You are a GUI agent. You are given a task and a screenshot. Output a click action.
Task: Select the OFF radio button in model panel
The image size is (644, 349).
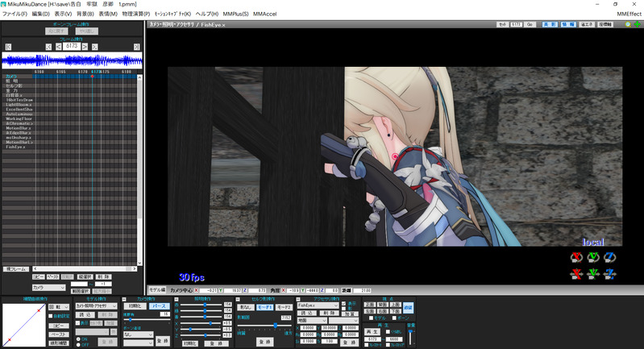78,345
